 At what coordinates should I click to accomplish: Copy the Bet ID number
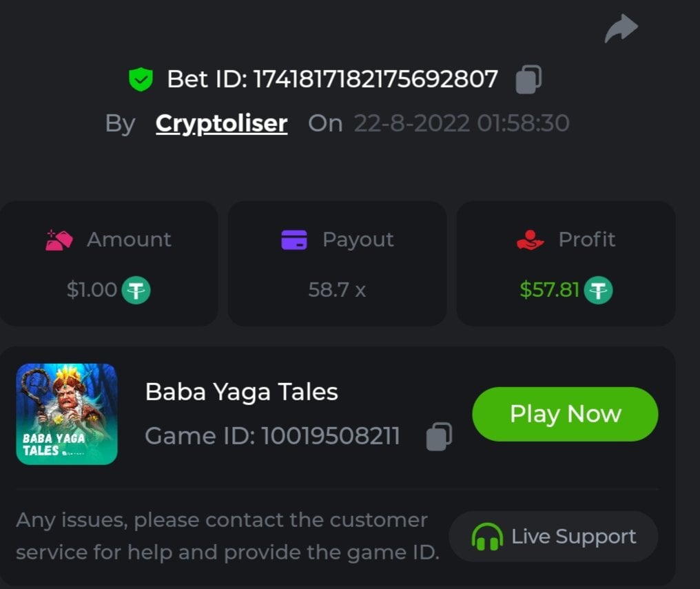coord(528,79)
